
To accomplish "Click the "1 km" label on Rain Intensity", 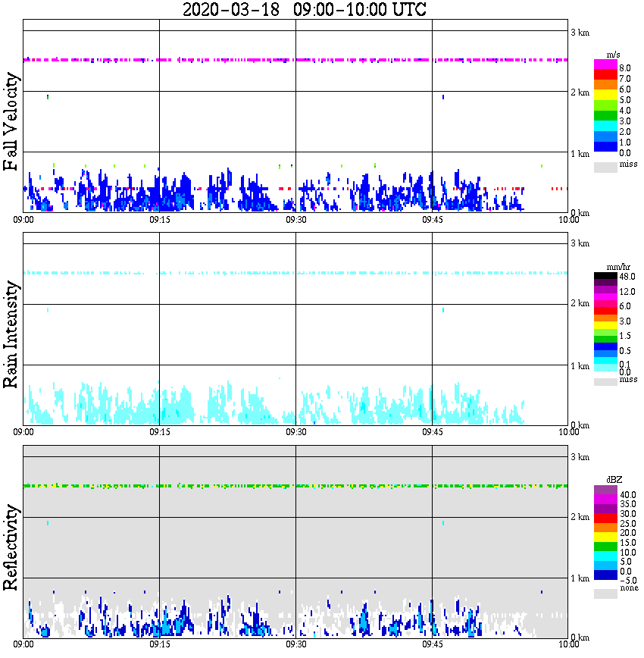I will [580, 366].
